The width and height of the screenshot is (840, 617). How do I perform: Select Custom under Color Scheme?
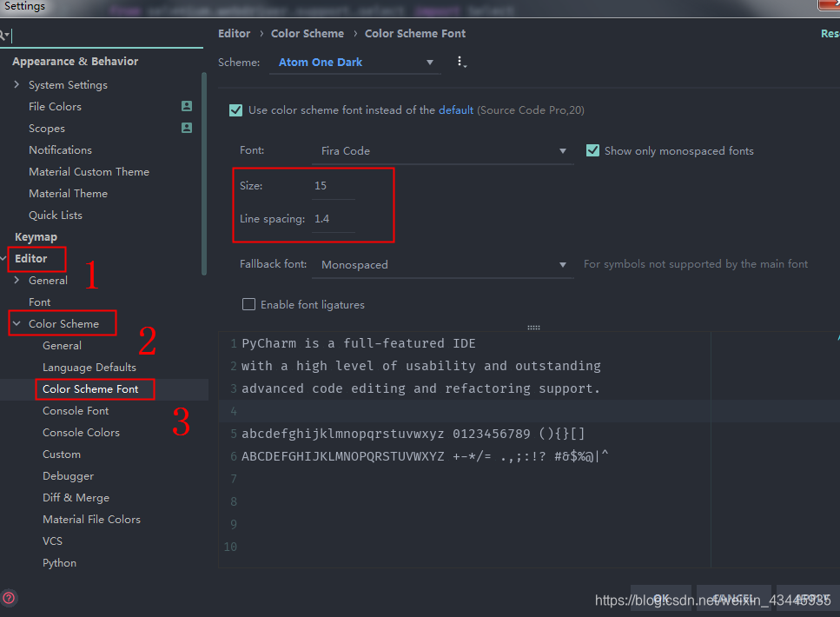[62, 454]
